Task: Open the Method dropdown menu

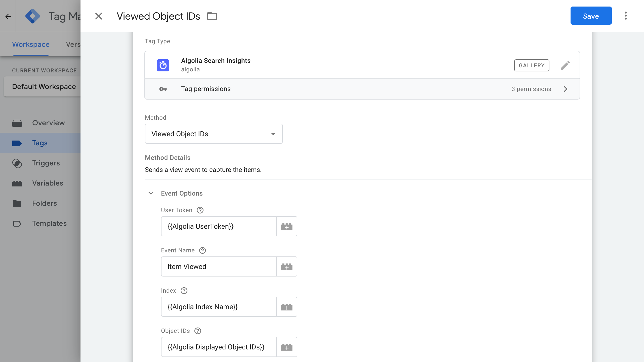Action: (x=214, y=133)
